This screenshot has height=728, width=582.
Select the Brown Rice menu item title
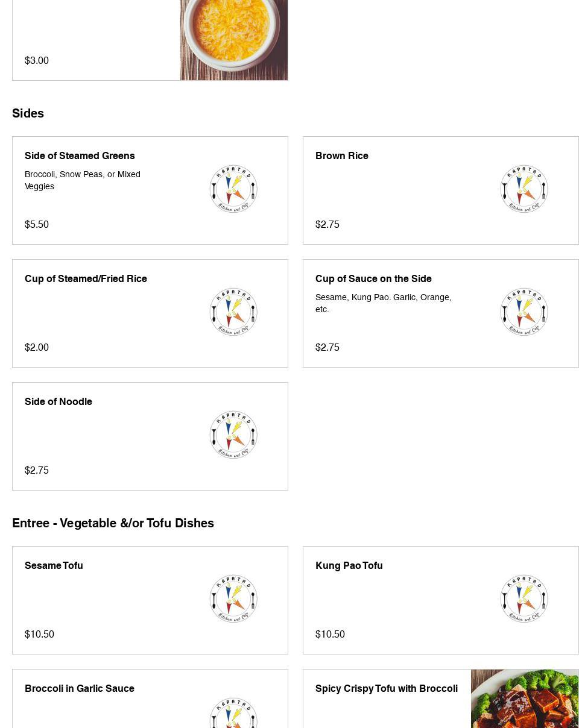click(x=341, y=155)
